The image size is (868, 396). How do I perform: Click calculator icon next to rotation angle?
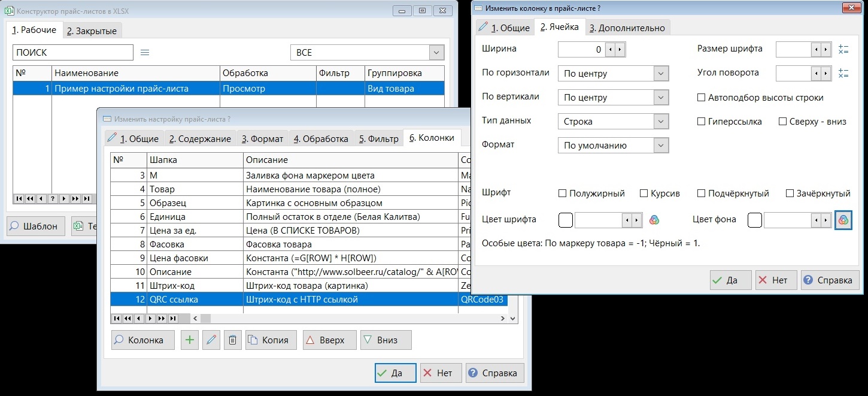coord(843,73)
